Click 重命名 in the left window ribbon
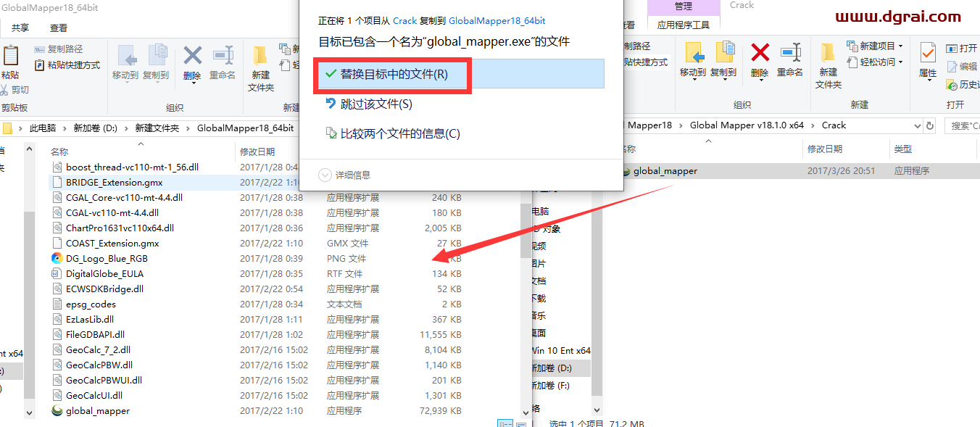Viewport: 980px width, 427px height. 223,61
